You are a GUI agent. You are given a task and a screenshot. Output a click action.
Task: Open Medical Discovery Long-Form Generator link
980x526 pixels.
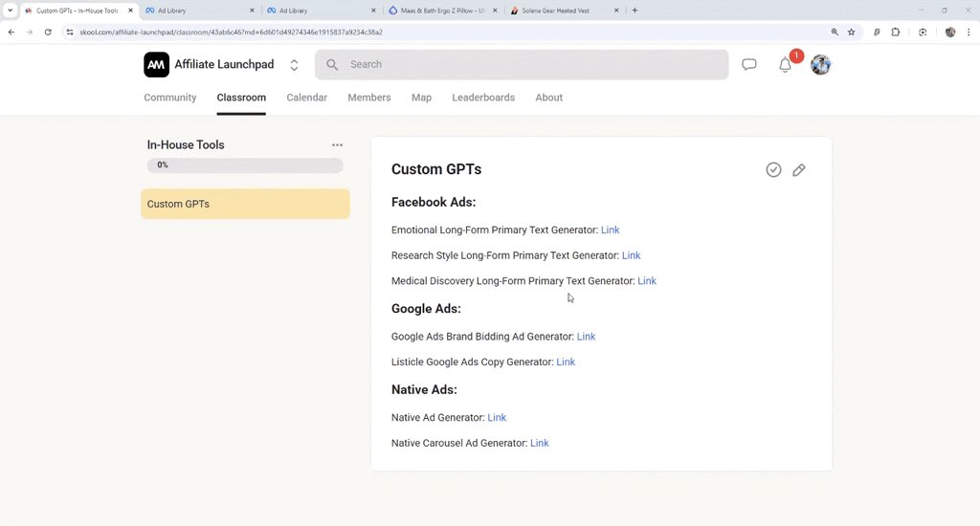(x=647, y=281)
